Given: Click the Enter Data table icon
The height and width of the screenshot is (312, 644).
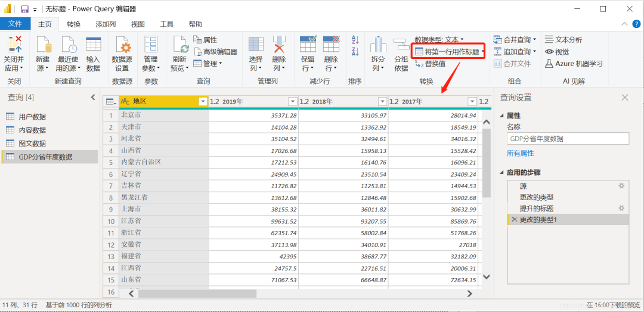Looking at the screenshot, I should pos(93,45).
